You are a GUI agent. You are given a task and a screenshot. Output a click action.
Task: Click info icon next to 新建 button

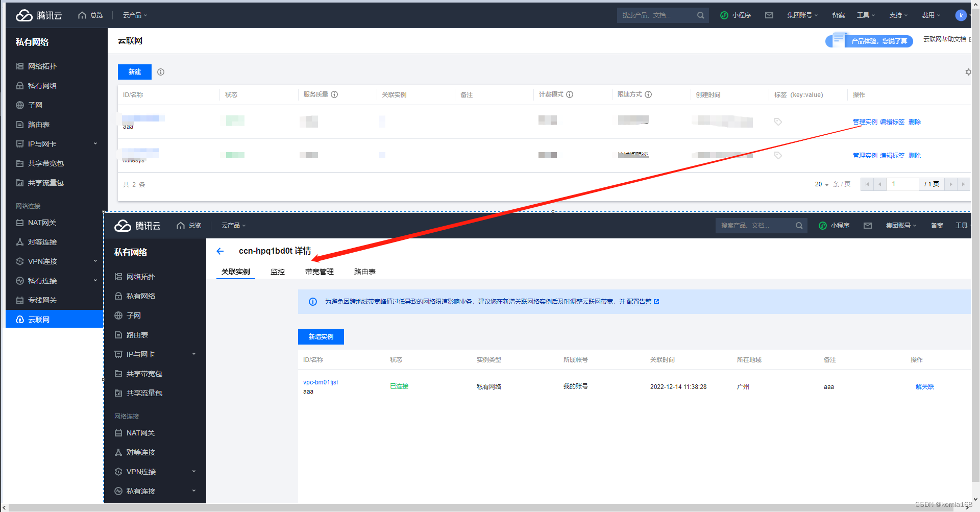click(161, 72)
